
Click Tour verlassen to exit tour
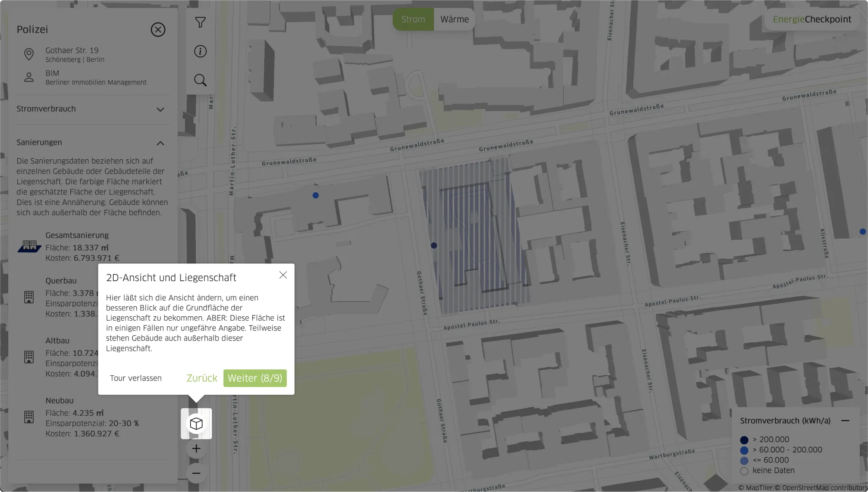tap(136, 378)
